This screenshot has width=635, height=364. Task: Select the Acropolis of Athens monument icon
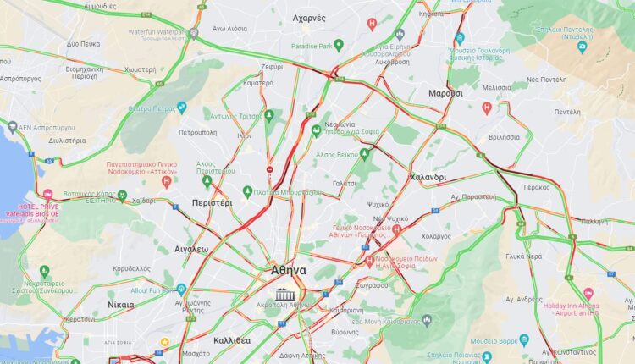pos(285,295)
